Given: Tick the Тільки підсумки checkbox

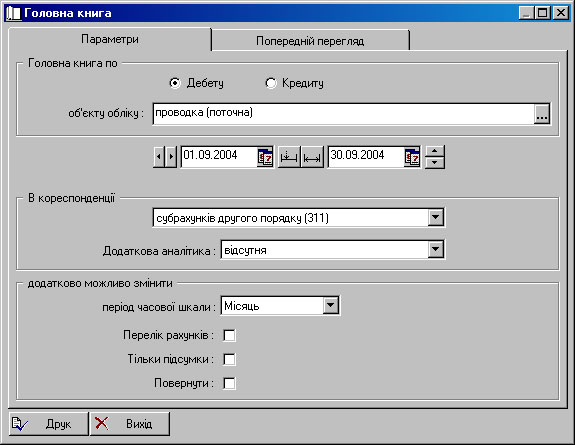Looking at the screenshot, I should tap(230, 359).
